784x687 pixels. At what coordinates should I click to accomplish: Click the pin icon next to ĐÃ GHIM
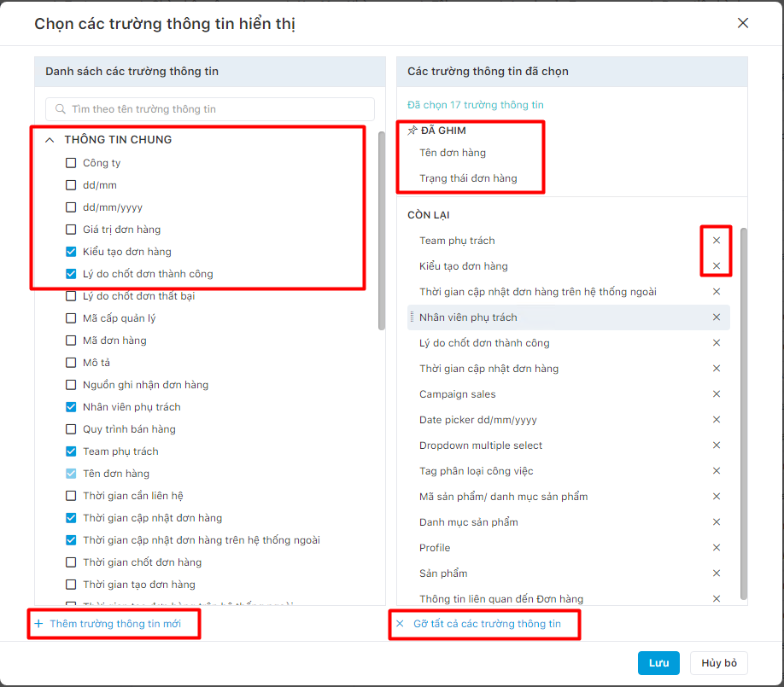412,131
